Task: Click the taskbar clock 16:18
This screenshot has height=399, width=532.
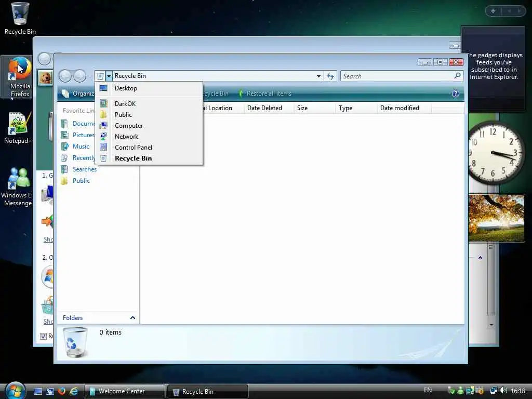Action: (x=518, y=391)
